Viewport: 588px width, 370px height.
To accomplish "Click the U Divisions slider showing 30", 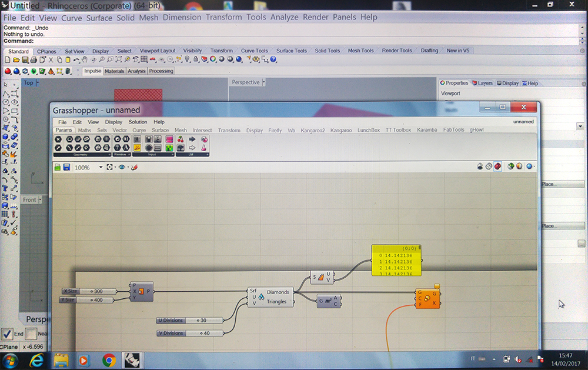I will pyautogui.click(x=190, y=321).
